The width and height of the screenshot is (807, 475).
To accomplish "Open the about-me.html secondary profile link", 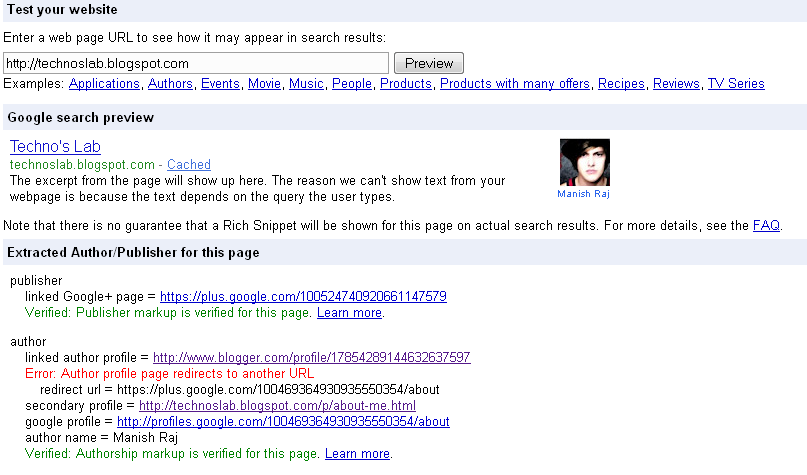I will [x=277, y=406].
